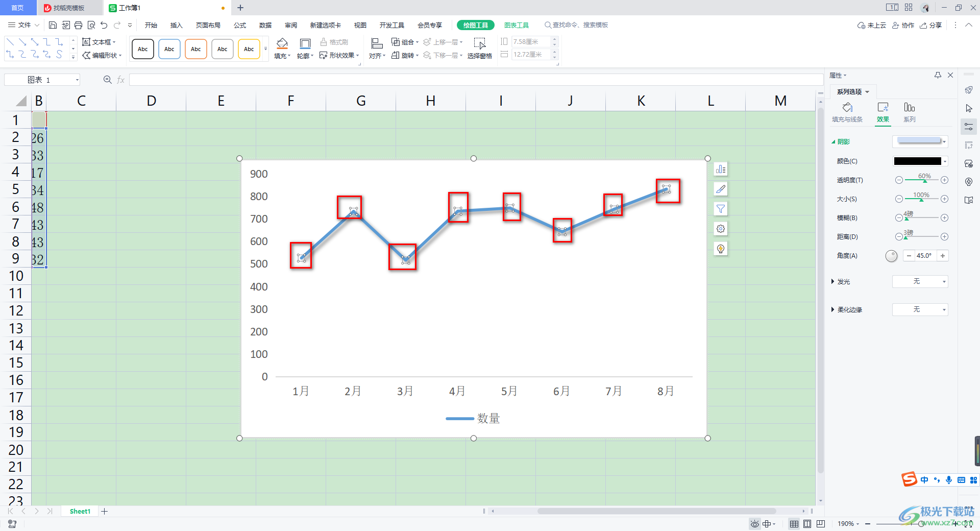This screenshot has height=531, width=980.
Task: Click the eye protection mode icon in status bar
Action: pos(754,524)
